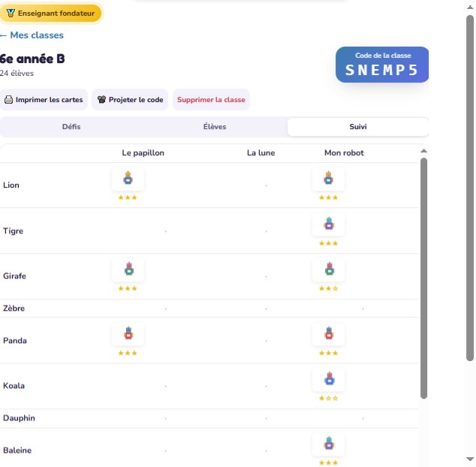Click Lion's Mon robot star rating

pyautogui.click(x=328, y=197)
